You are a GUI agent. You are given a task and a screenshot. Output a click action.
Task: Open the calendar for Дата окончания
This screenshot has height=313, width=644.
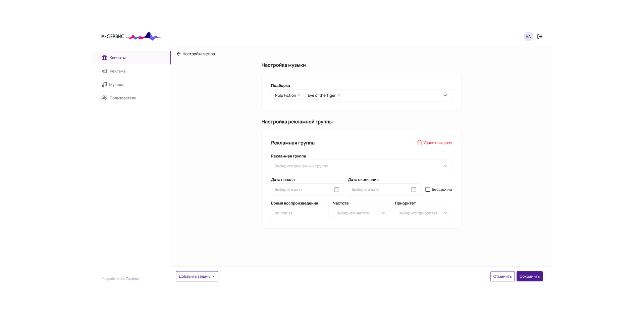414,189
